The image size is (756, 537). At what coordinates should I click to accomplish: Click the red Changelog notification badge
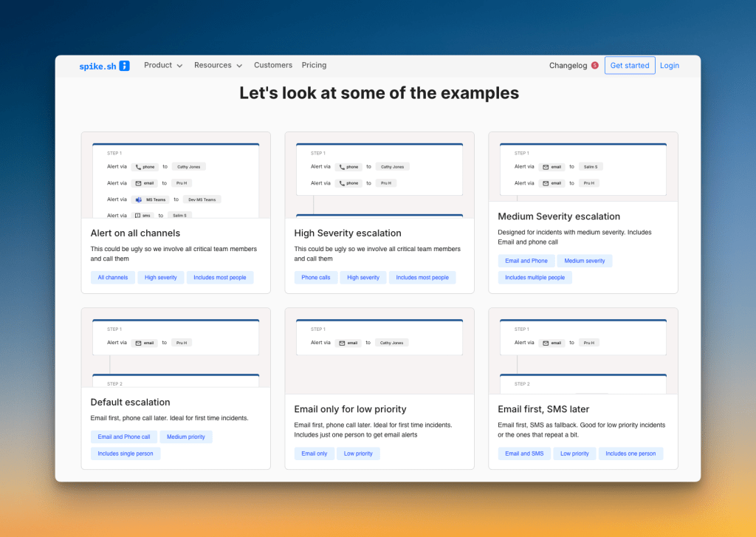click(595, 66)
